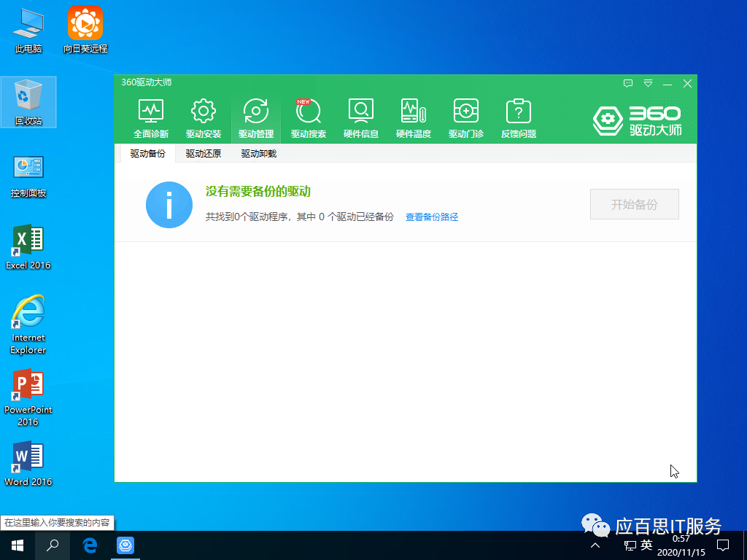Screen dimensions: 747x560
Task: Close the 360驱动大师 window
Action: click(x=687, y=84)
